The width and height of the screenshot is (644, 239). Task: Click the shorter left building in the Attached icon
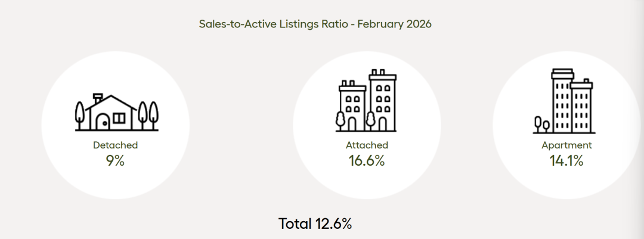(x=352, y=106)
